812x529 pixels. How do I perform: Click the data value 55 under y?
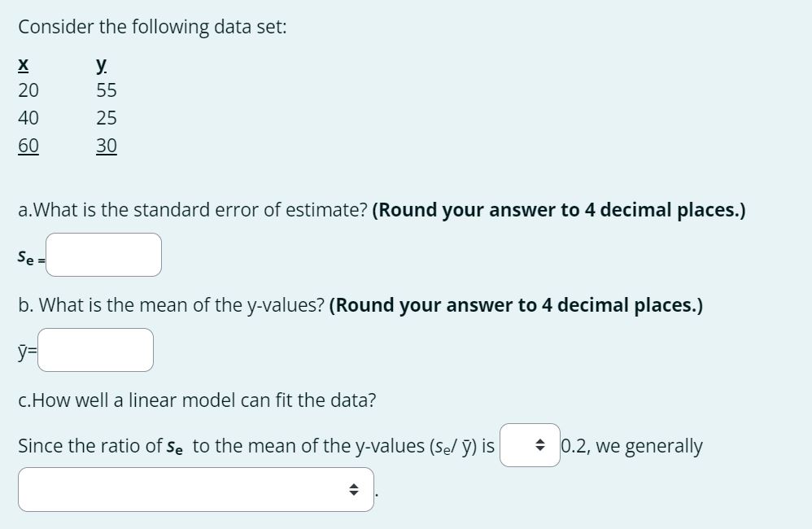[x=107, y=90]
